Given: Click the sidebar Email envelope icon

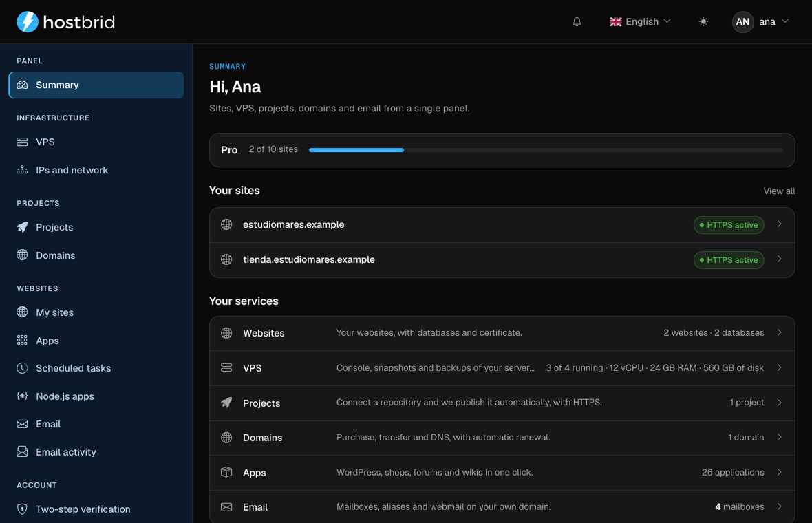Looking at the screenshot, I should pos(22,424).
